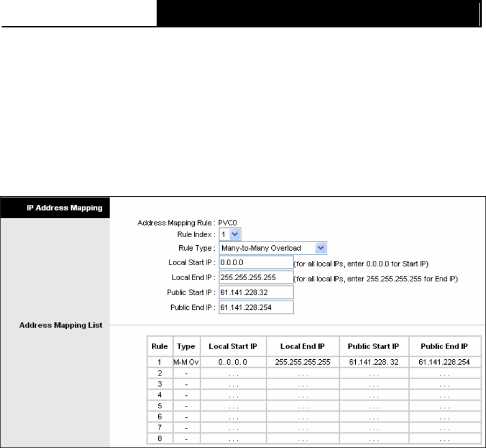Click the Local Start IP column header

[233, 346]
